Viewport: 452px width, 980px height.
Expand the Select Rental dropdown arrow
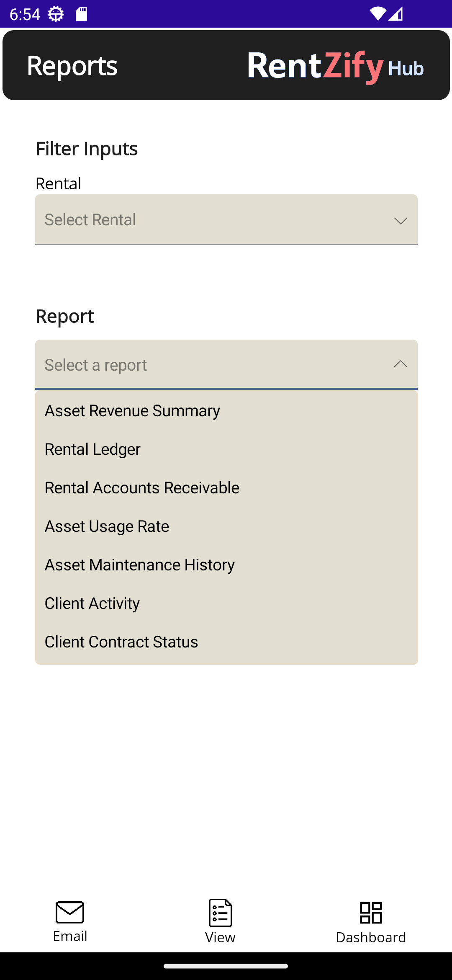(401, 220)
